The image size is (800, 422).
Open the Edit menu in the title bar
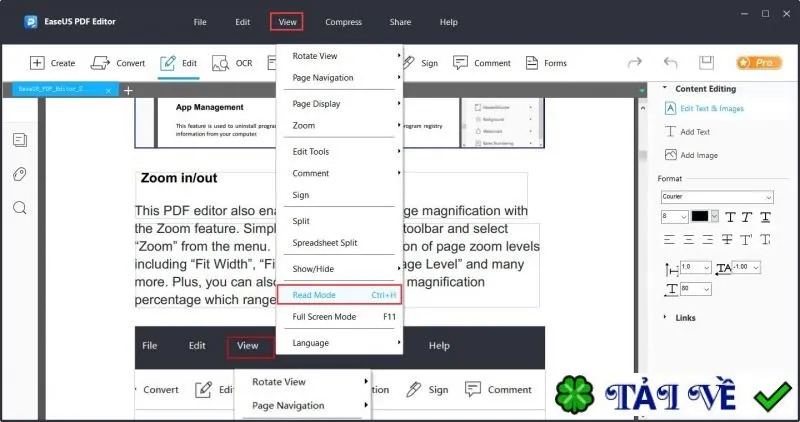(242, 22)
